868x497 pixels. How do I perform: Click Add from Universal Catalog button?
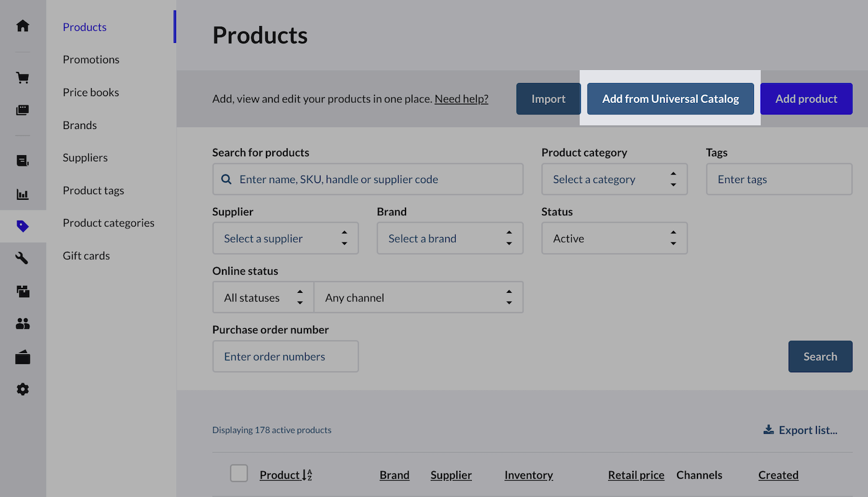[x=670, y=99]
